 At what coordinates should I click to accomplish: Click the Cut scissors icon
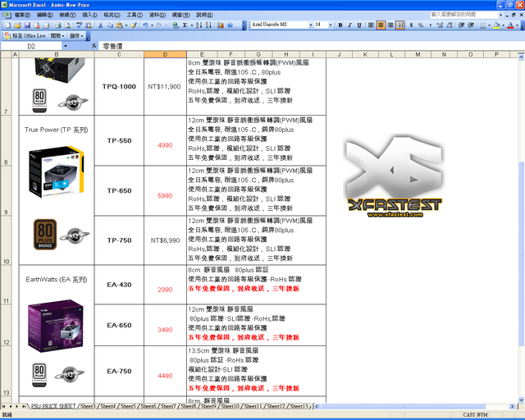pos(100,25)
